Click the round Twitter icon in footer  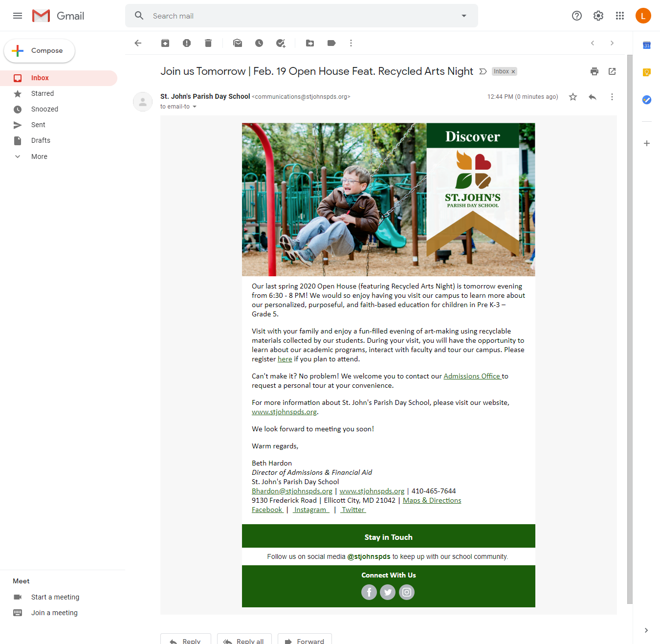click(x=388, y=592)
